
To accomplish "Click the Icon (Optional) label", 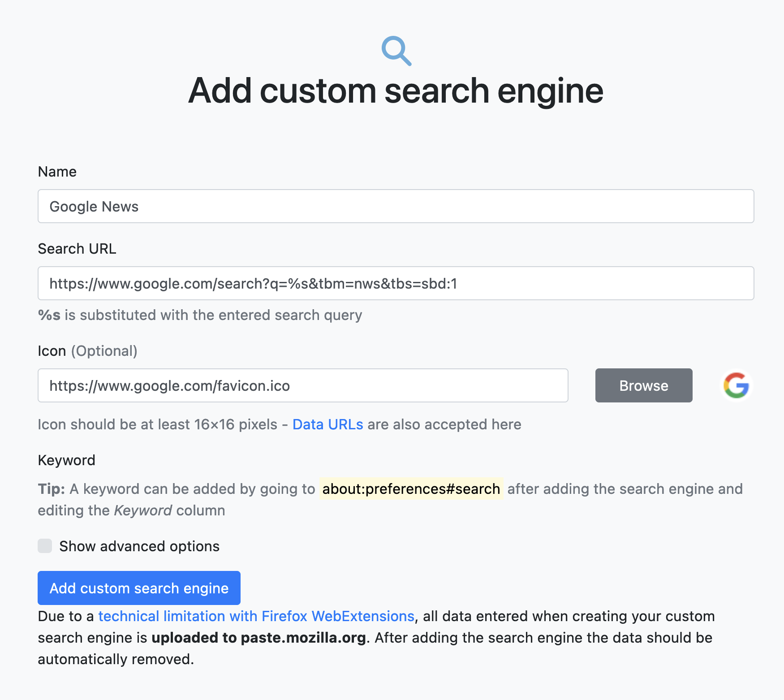I will (88, 351).
